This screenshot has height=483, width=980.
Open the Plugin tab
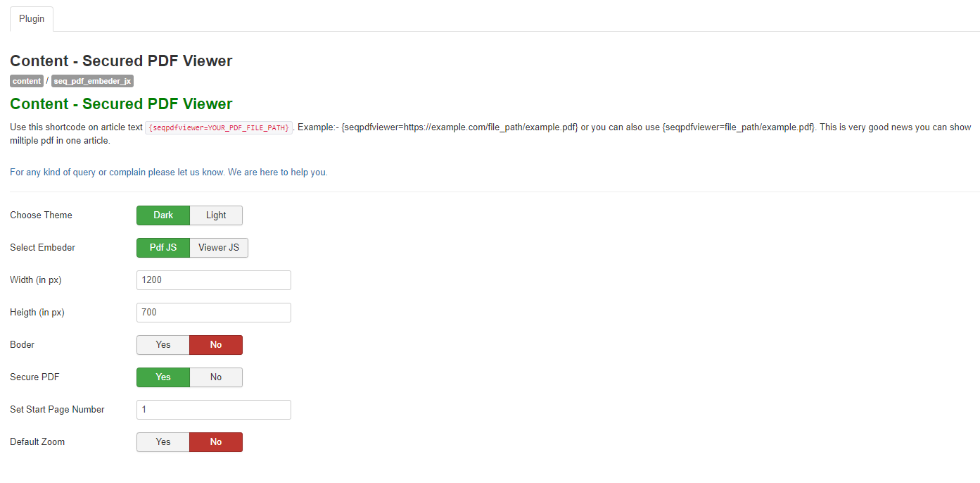pos(32,19)
